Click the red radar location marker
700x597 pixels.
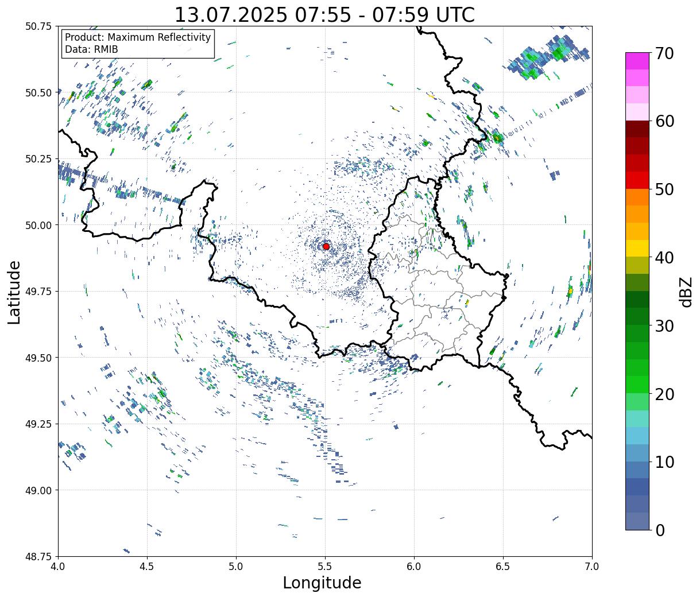coord(326,246)
